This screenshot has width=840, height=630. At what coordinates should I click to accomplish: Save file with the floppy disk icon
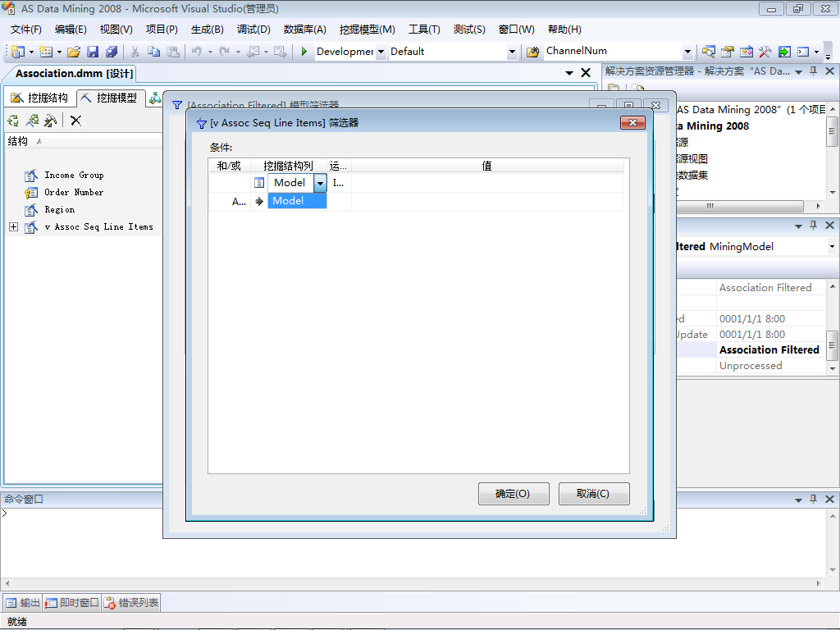[x=93, y=52]
